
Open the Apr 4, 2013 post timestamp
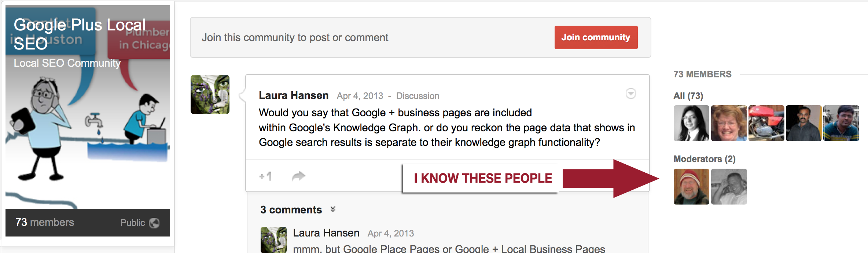click(360, 96)
